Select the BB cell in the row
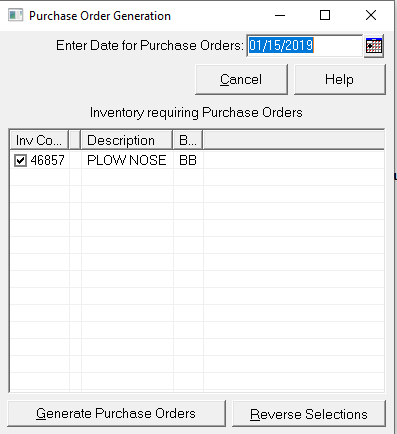This screenshot has width=397, height=434. (188, 160)
